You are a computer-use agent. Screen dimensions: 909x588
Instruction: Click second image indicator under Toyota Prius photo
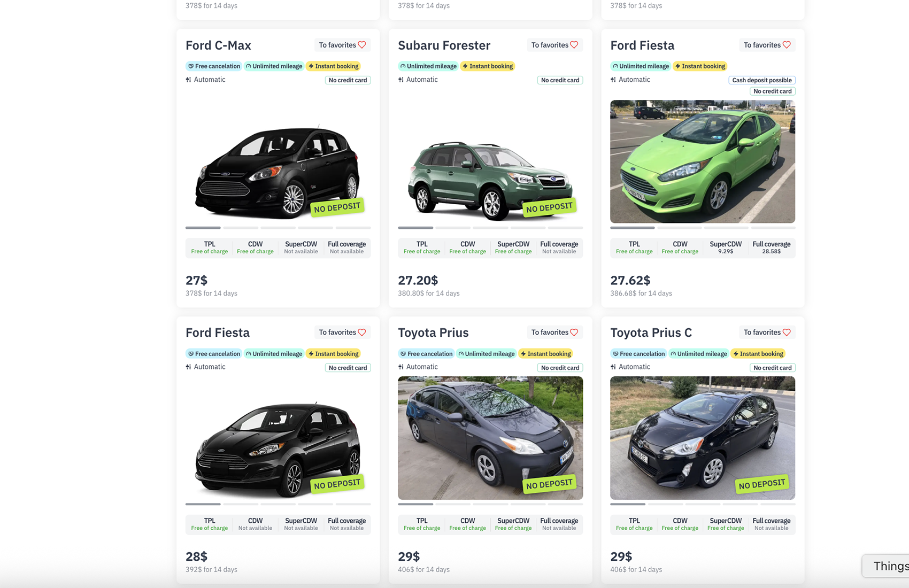(453, 504)
